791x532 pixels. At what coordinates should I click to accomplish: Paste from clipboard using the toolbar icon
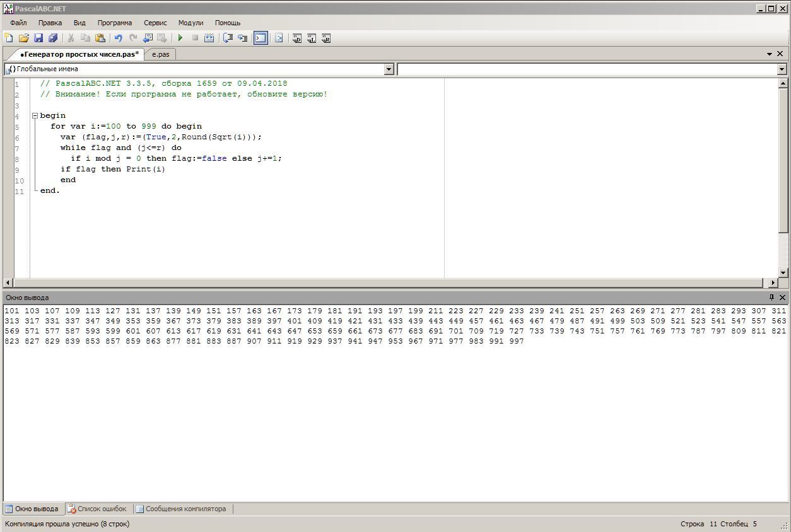pyautogui.click(x=100, y=38)
